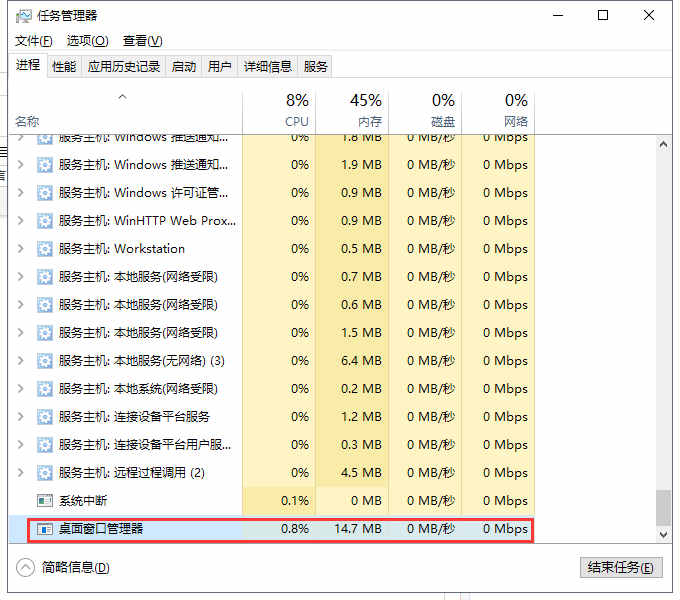Sort by the CPU column header
680x600 pixels.
pos(279,111)
